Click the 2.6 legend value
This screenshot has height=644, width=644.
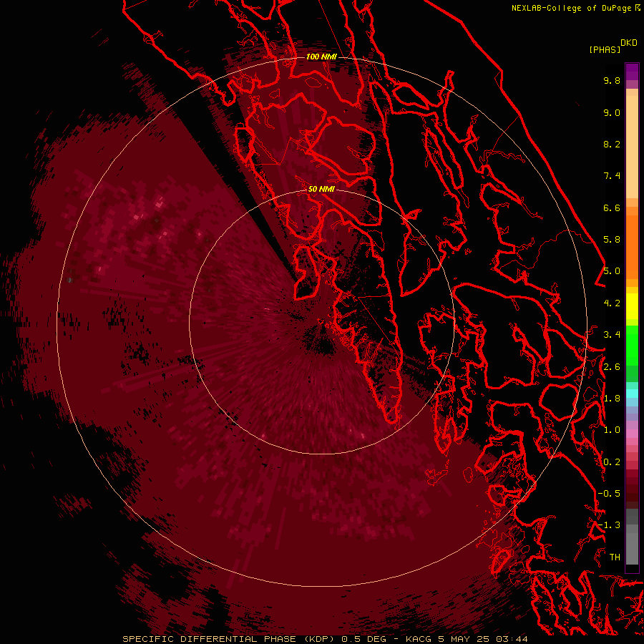point(612,367)
